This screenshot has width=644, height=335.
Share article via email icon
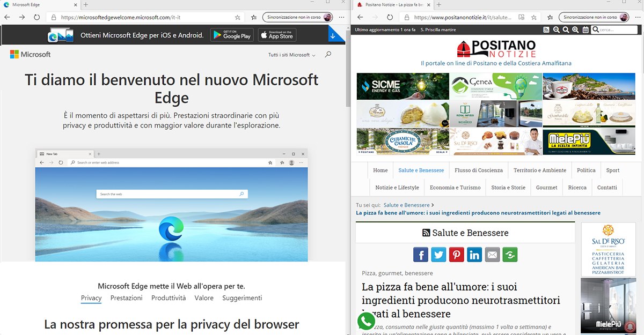point(492,254)
